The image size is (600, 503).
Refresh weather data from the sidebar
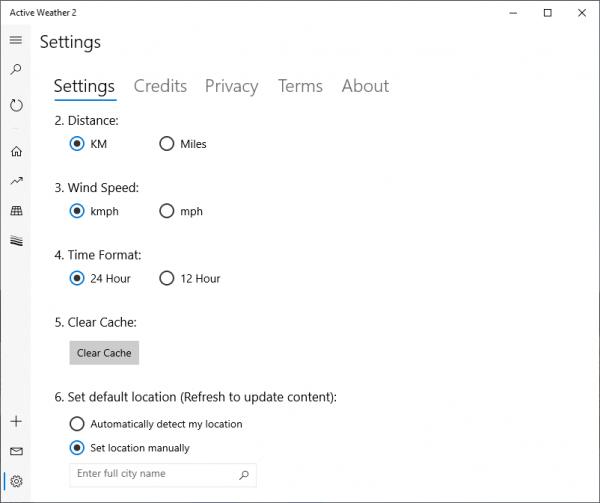(16, 105)
